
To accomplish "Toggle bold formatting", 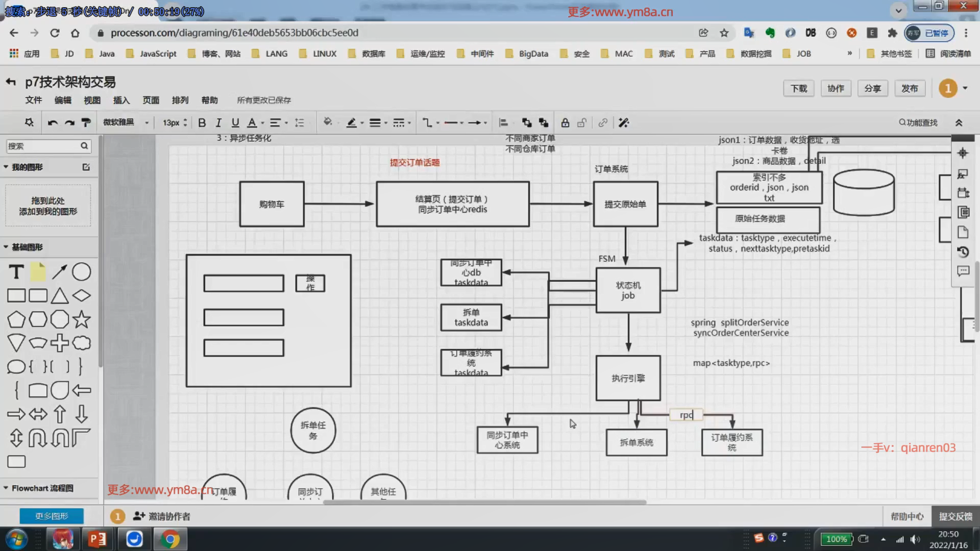I will click(x=202, y=123).
